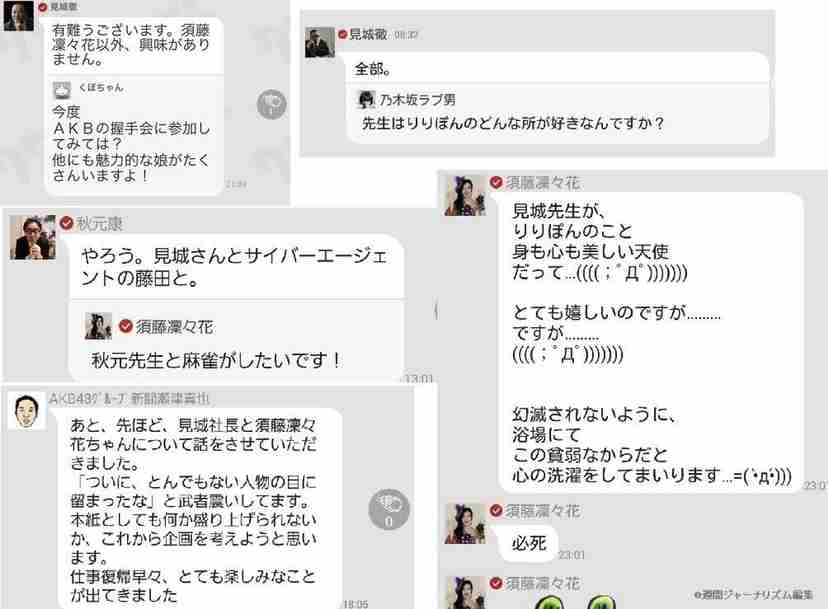Open the くぼちゃん user avatar icon
Screen dimensions: 828x609
pos(62,90)
